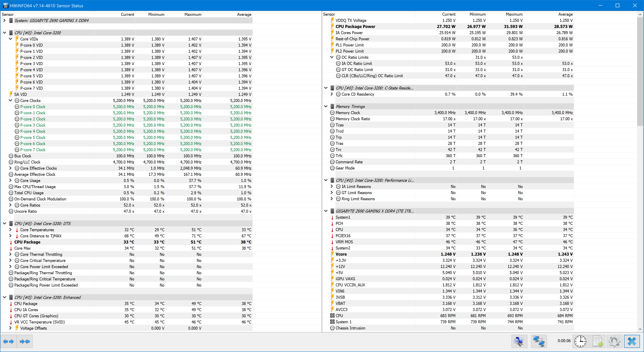Collapse the Memory Timings section
The height and width of the screenshot is (352, 644).
tap(326, 106)
